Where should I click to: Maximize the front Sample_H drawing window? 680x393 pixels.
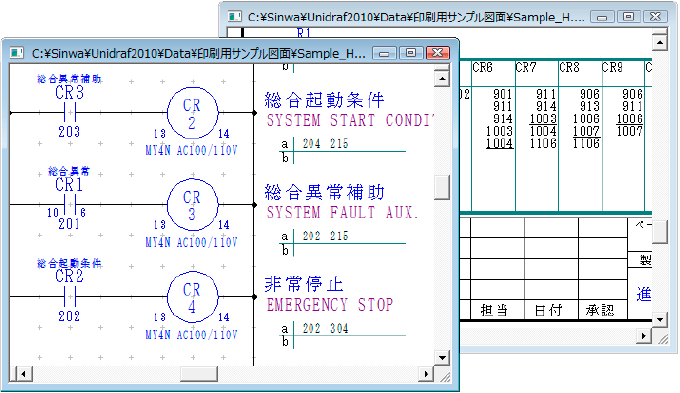click(410, 53)
